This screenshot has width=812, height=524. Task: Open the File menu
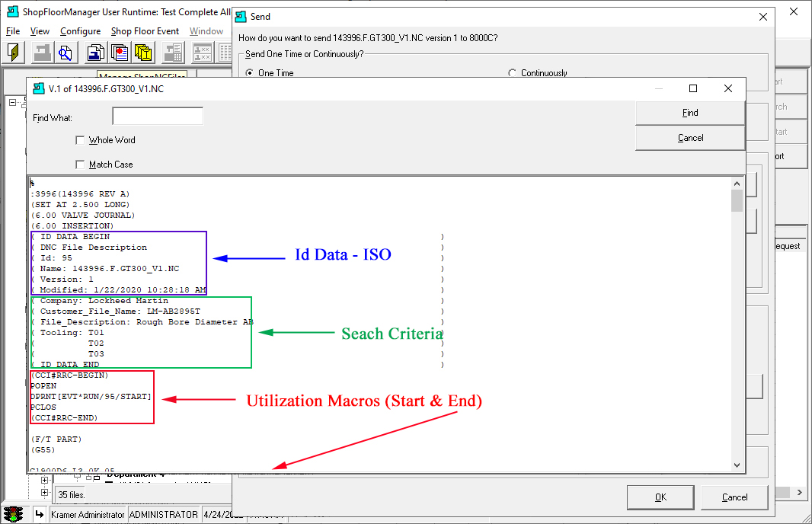pyautogui.click(x=13, y=31)
